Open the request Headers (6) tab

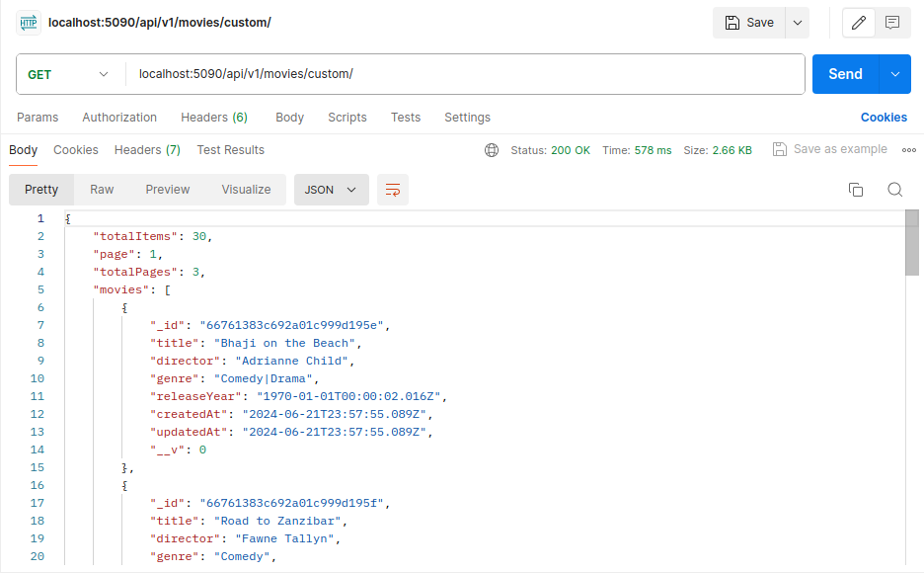tap(214, 118)
